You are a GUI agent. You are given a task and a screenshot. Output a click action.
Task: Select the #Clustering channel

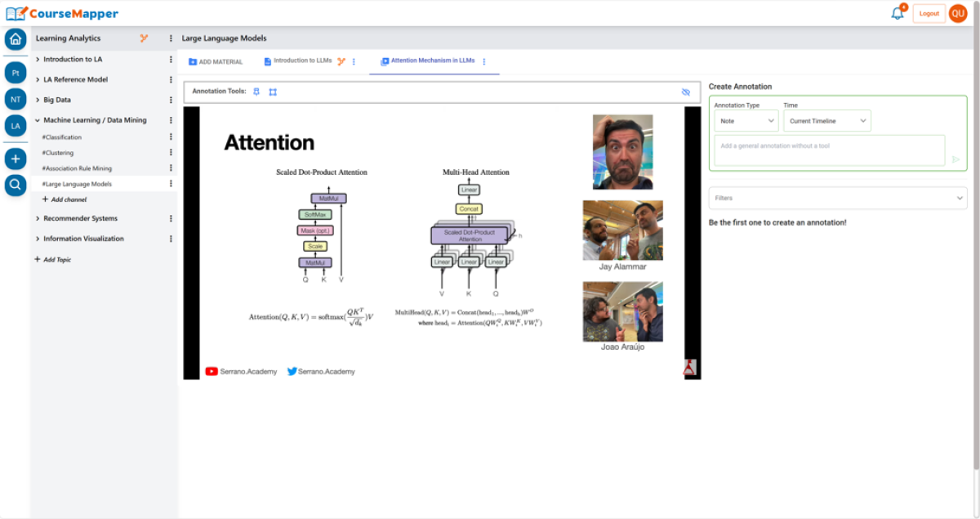(x=58, y=153)
